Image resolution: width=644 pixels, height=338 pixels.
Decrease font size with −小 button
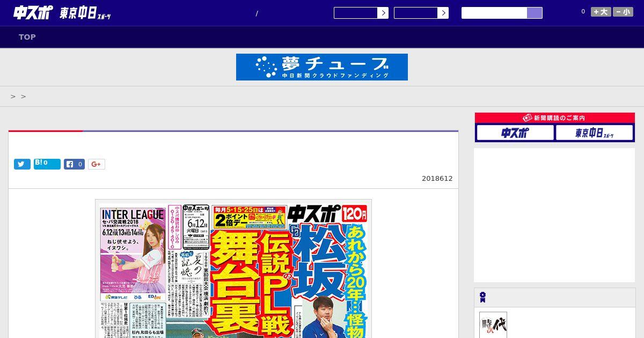point(623,12)
